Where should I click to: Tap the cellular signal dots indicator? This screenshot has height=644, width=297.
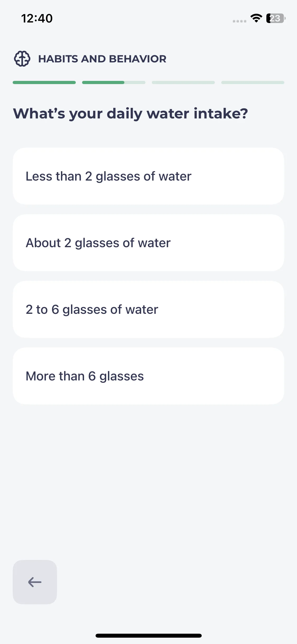[x=239, y=21]
